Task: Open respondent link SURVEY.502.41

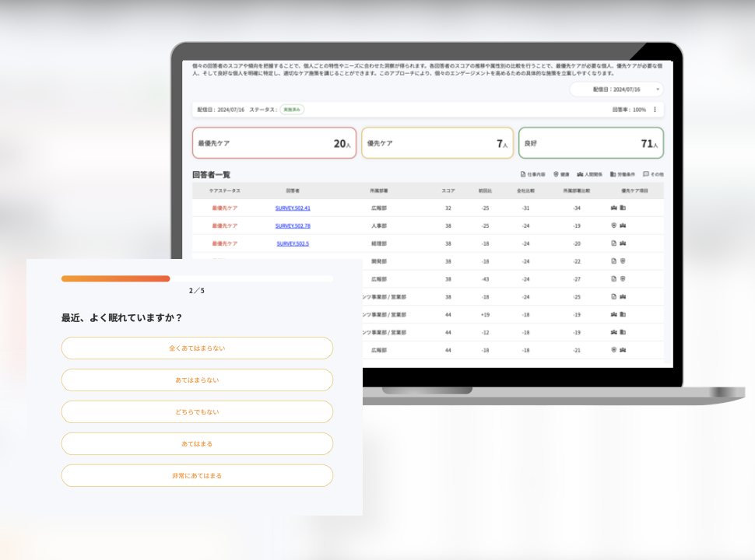Action: pos(293,208)
